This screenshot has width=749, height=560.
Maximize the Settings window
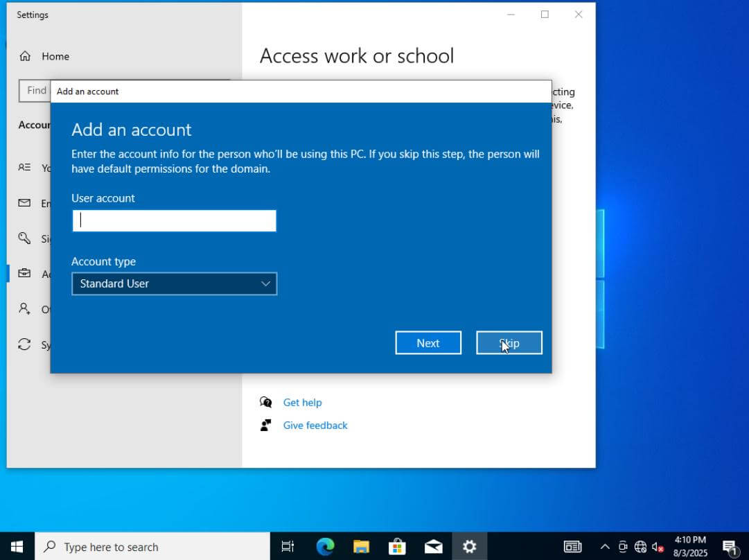pyautogui.click(x=545, y=15)
